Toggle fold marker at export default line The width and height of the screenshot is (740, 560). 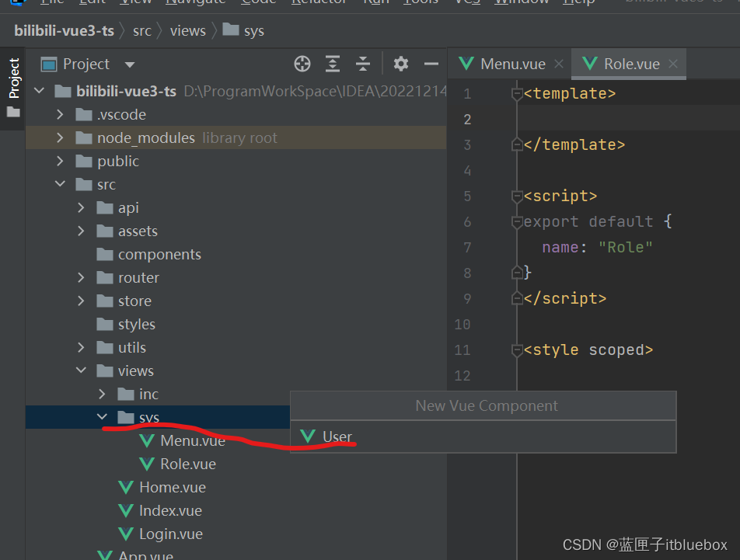point(517,221)
